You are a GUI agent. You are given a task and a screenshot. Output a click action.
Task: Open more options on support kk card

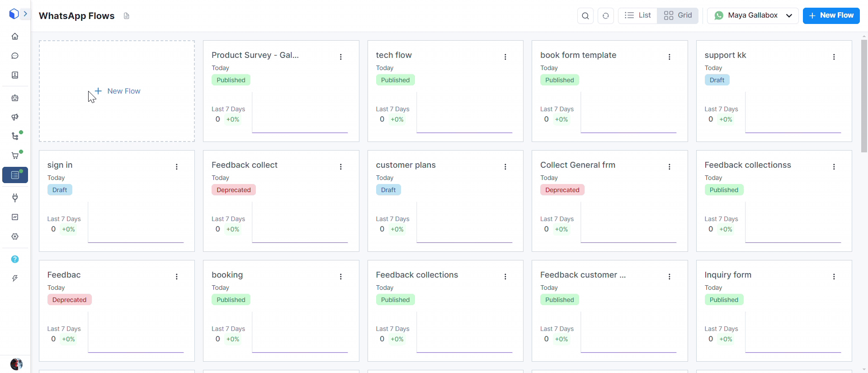tap(834, 57)
